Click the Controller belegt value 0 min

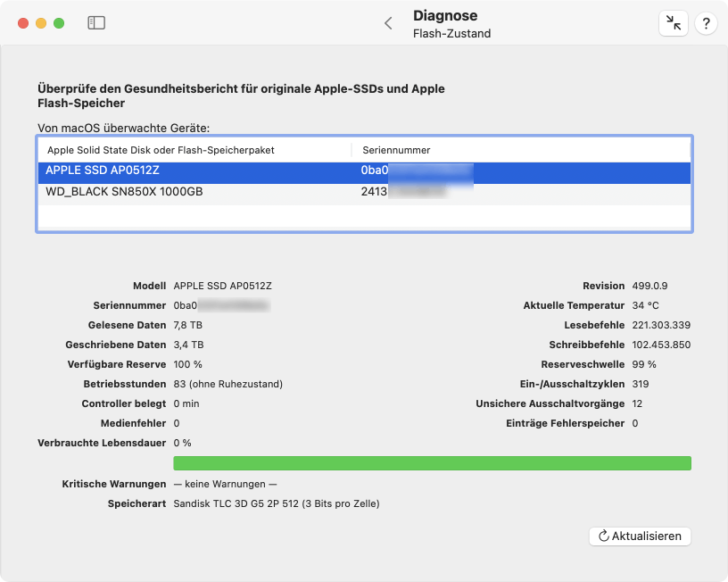[x=186, y=403]
